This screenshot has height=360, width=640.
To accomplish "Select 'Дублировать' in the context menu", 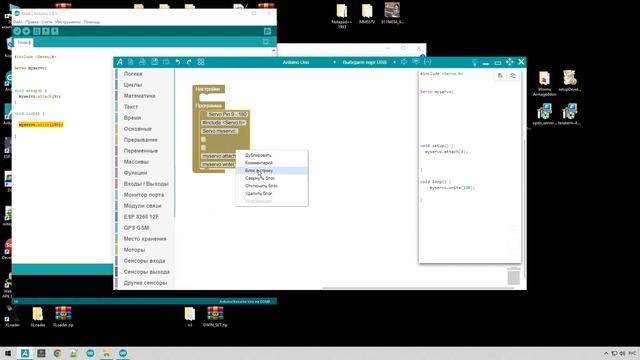I will pos(272,155).
